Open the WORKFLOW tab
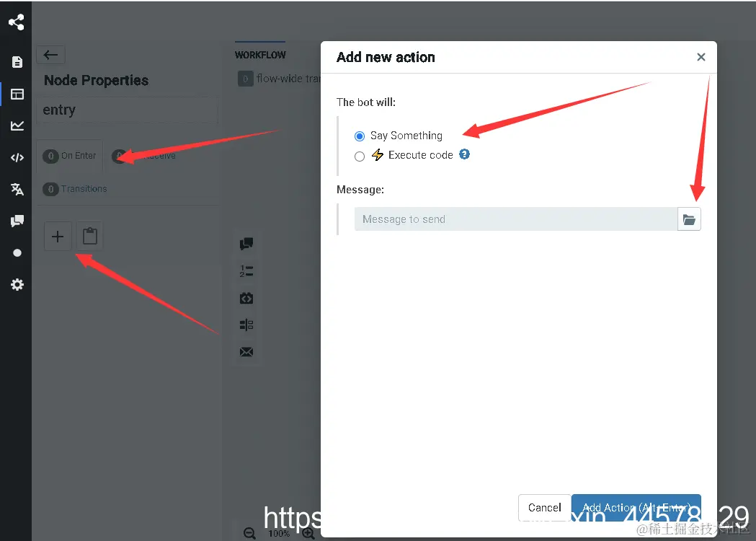The image size is (756, 541). tap(260, 55)
